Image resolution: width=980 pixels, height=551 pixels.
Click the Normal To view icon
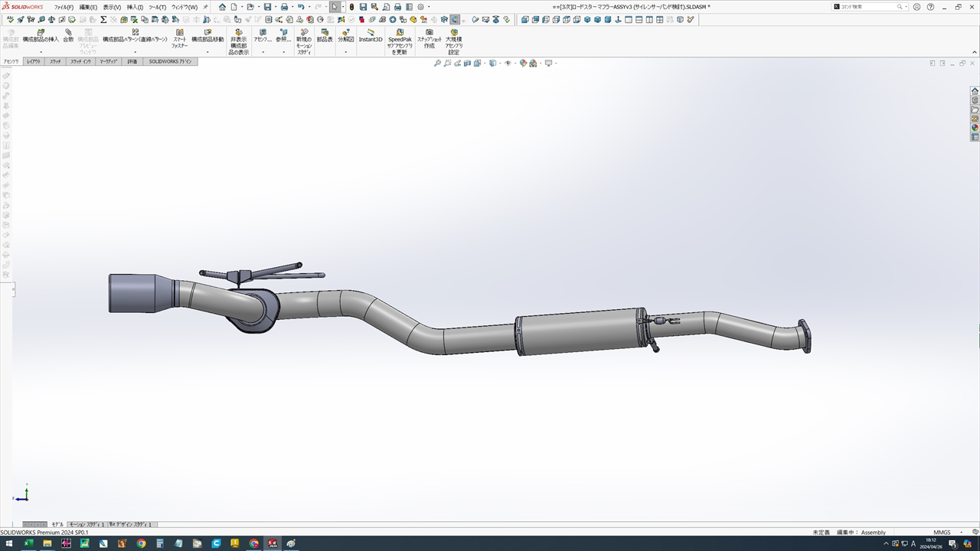pyautogui.click(x=618, y=19)
